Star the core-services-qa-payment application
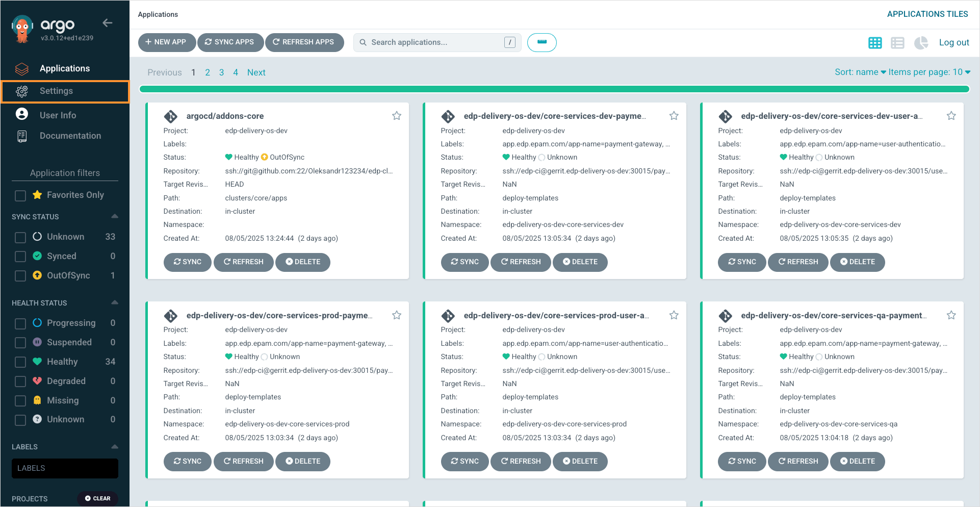980x507 pixels. pos(951,315)
